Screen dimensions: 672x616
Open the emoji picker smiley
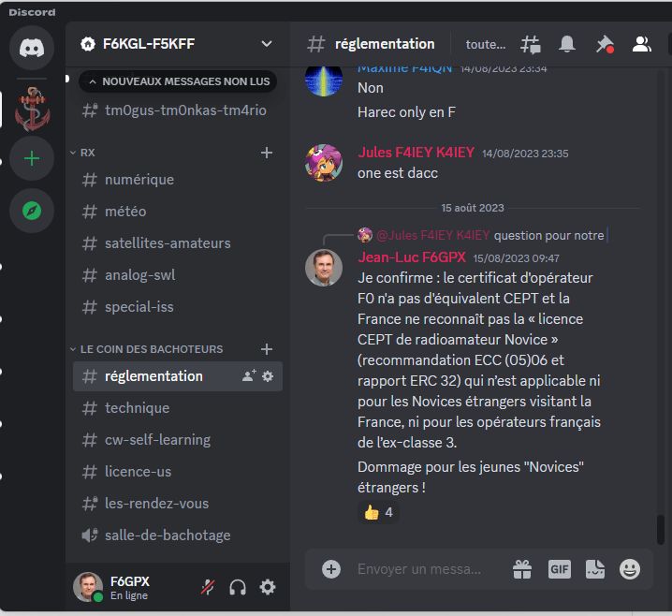(630, 569)
